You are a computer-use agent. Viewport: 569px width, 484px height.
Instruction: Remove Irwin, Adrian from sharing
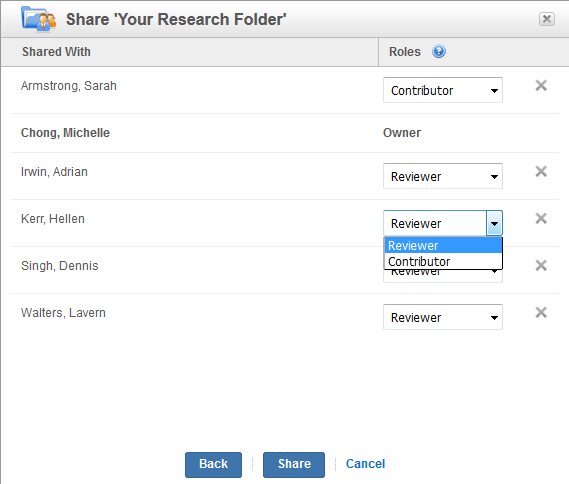[x=541, y=171]
